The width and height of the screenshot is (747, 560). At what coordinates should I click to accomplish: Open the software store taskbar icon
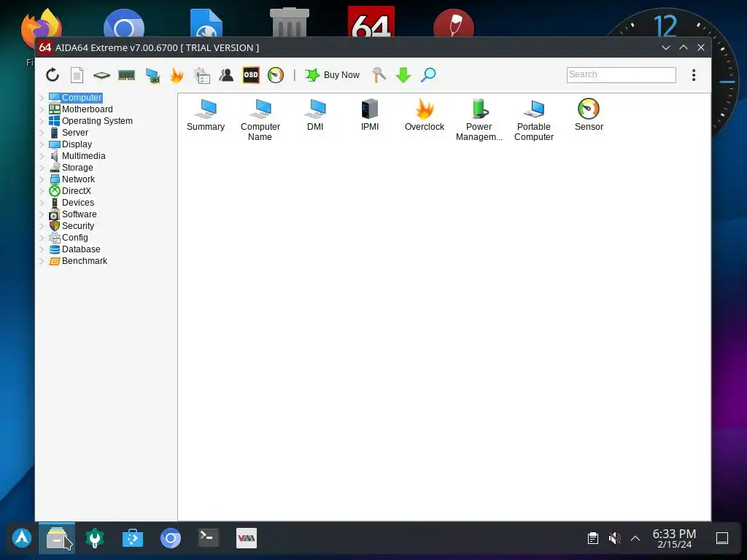(133, 538)
